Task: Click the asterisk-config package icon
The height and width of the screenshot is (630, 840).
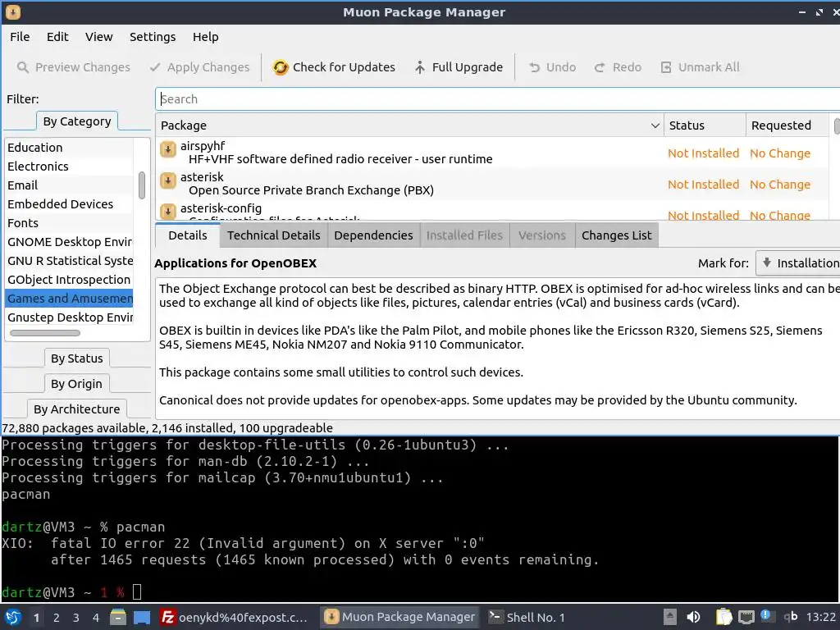Action: tap(168, 211)
